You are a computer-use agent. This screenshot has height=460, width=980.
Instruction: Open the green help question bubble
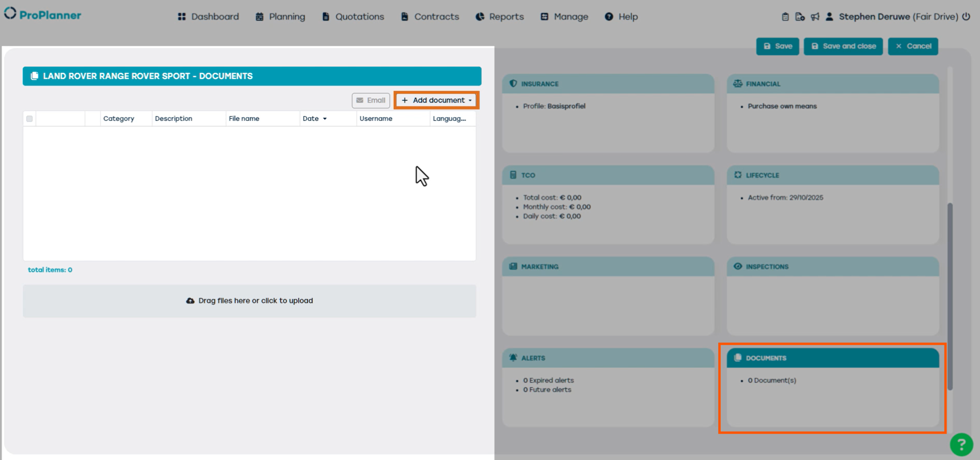(961, 444)
